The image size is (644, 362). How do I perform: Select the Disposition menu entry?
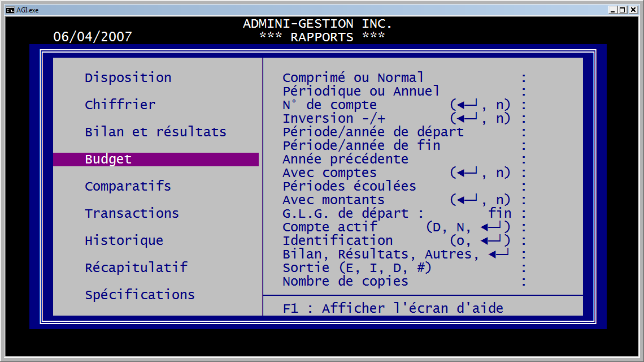[128, 78]
